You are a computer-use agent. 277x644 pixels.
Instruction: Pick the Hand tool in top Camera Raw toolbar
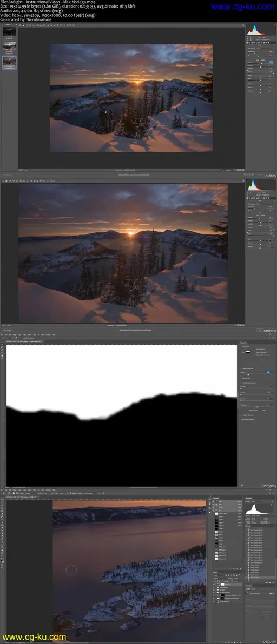tap(23, 25)
